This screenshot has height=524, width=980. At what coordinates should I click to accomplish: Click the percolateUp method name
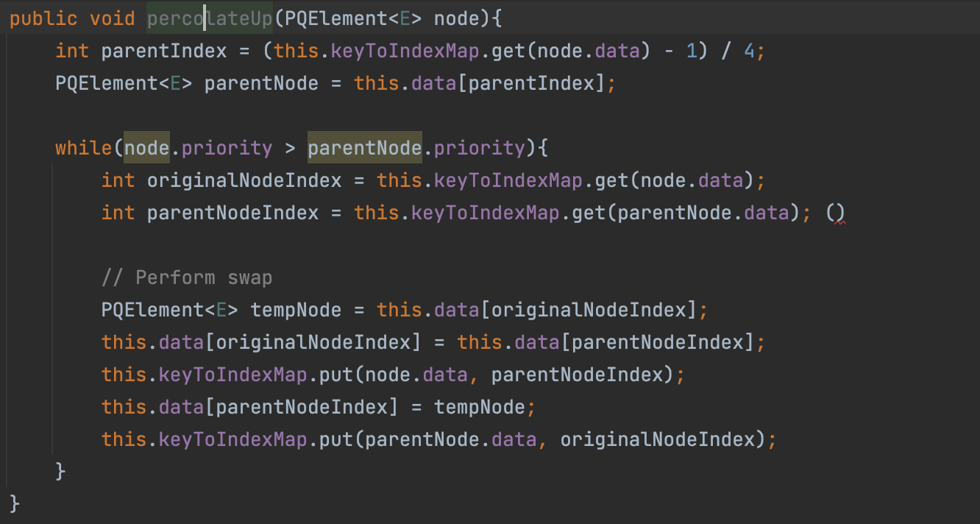click(210, 18)
